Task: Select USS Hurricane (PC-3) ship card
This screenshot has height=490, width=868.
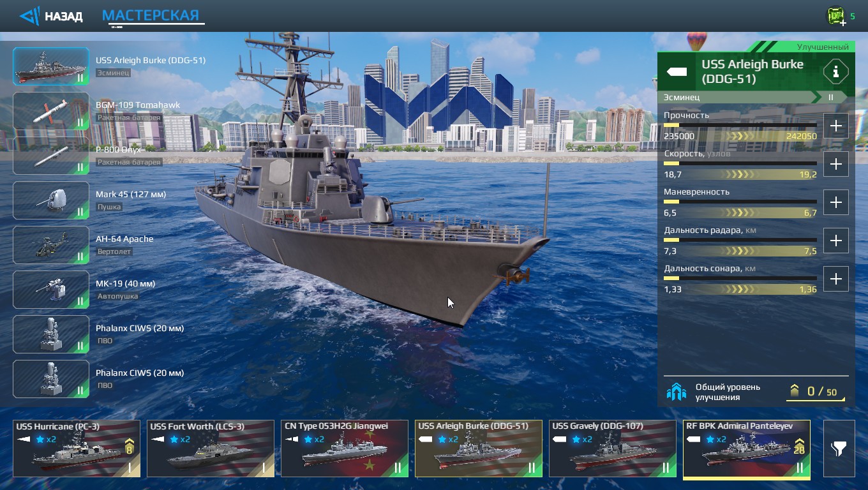Action: (77, 448)
